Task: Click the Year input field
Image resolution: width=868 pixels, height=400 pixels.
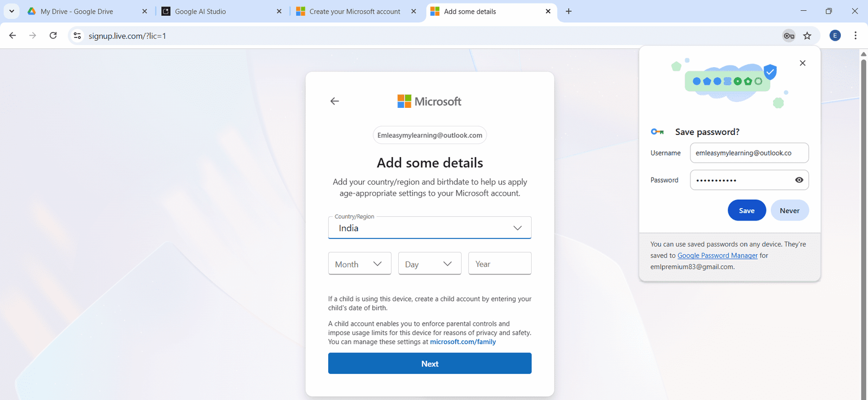Action: 500,264
